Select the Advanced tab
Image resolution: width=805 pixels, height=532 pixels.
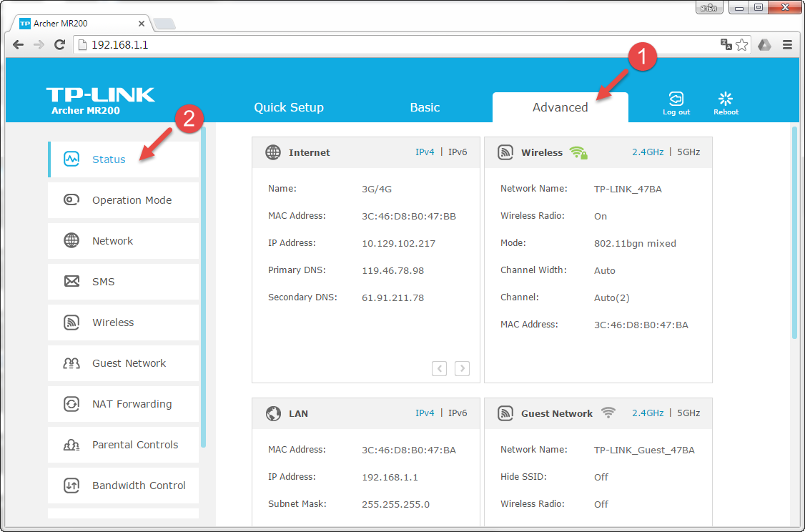coord(560,107)
